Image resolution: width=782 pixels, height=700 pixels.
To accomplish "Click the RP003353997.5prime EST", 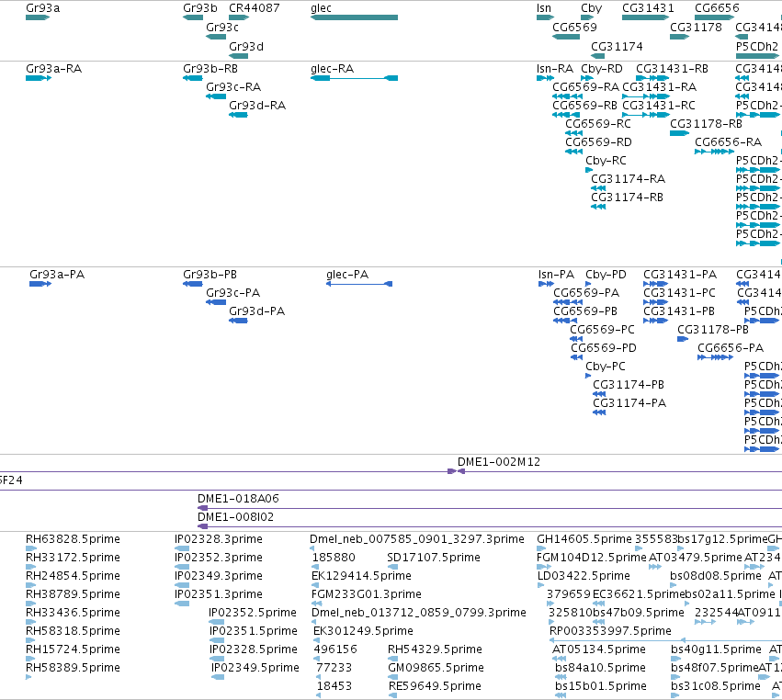I will [x=610, y=631].
